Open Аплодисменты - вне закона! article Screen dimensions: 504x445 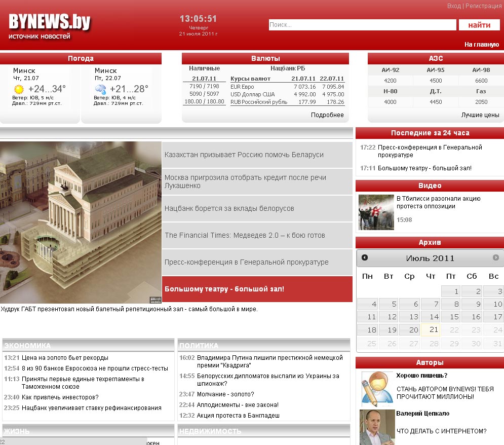click(x=238, y=405)
